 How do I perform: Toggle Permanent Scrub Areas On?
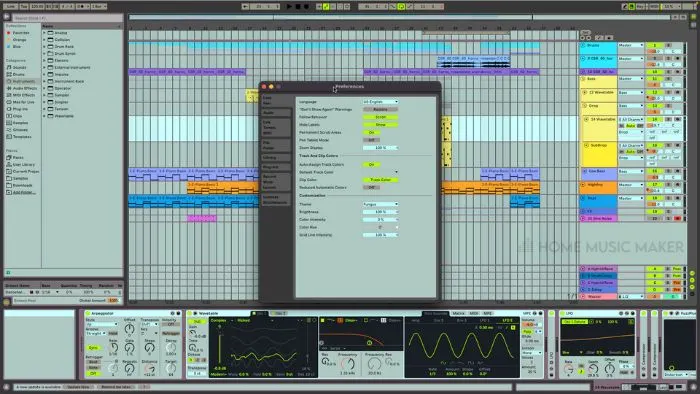[371, 133]
